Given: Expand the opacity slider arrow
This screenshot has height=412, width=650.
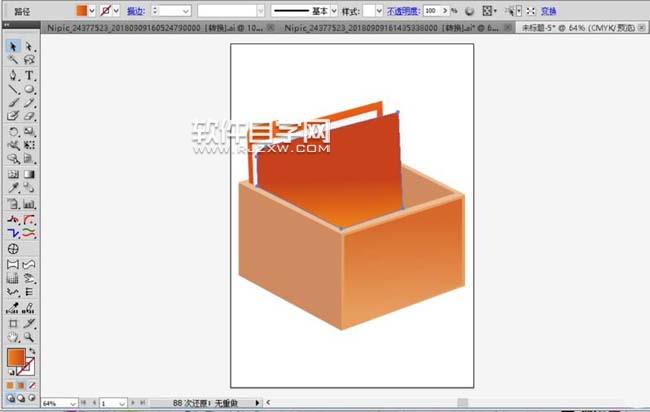Looking at the screenshot, I should click(x=445, y=11).
